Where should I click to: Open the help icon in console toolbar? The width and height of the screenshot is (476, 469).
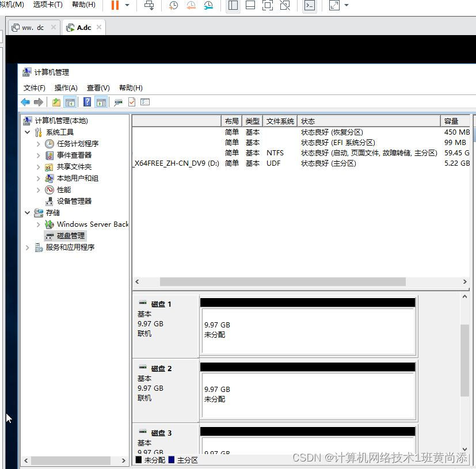[x=87, y=102]
